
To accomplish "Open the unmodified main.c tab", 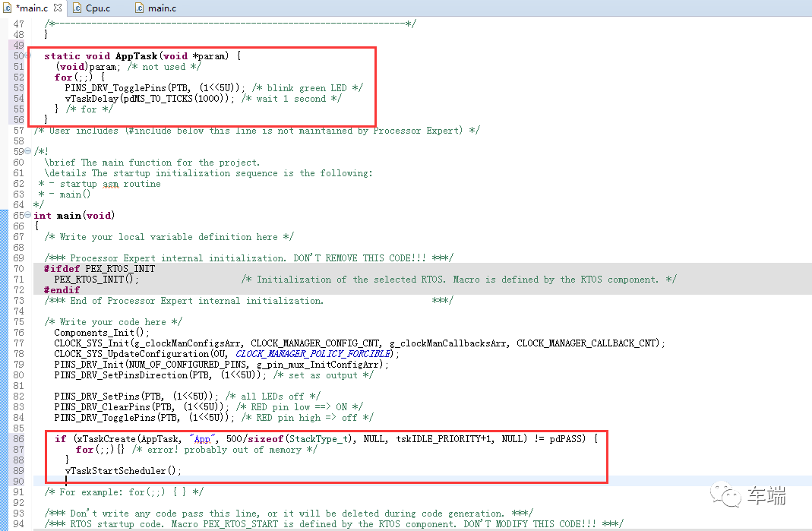I will point(162,8).
